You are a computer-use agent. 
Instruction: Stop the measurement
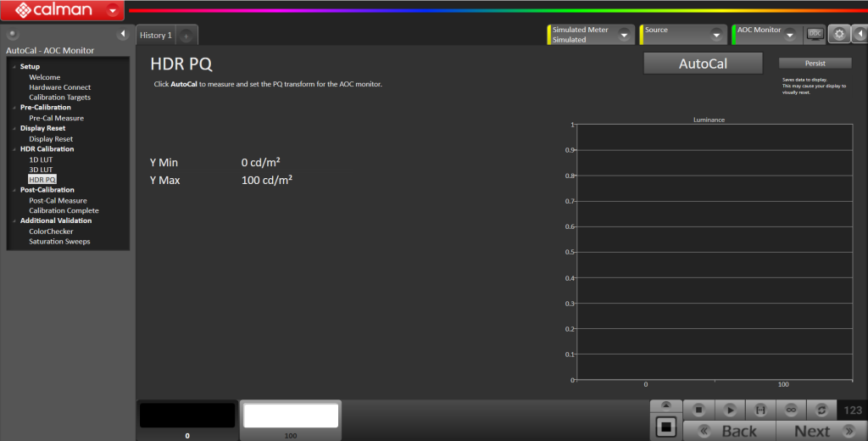pos(698,410)
